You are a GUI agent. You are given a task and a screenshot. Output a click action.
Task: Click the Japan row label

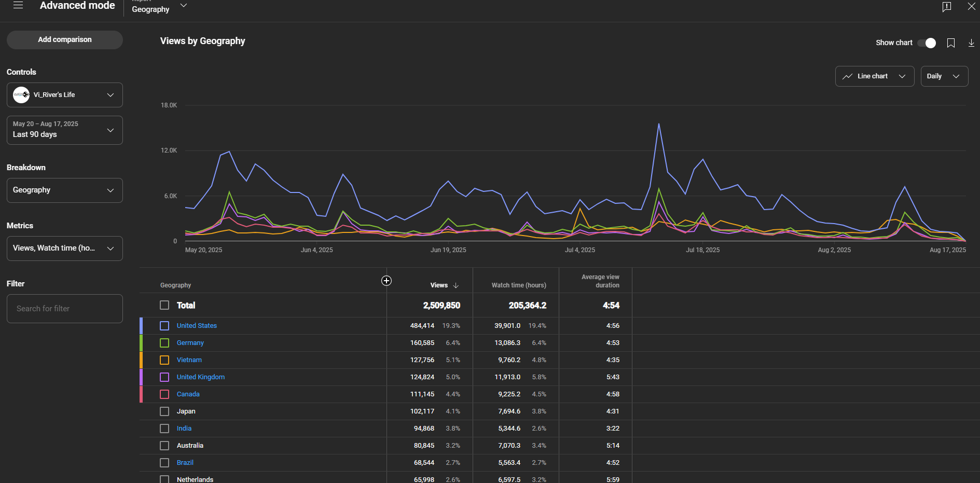[186, 411]
